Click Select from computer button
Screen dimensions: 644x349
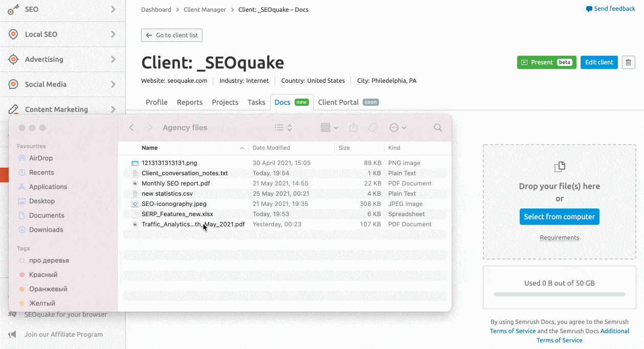coord(560,217)
